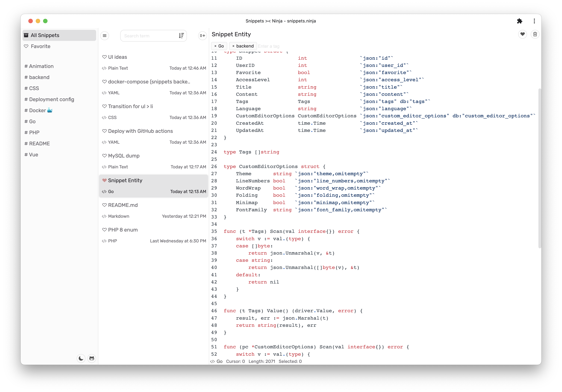Click the code icon beside YAML under docker-compose
The image size is (562, 392).
(x=104, y=93)
